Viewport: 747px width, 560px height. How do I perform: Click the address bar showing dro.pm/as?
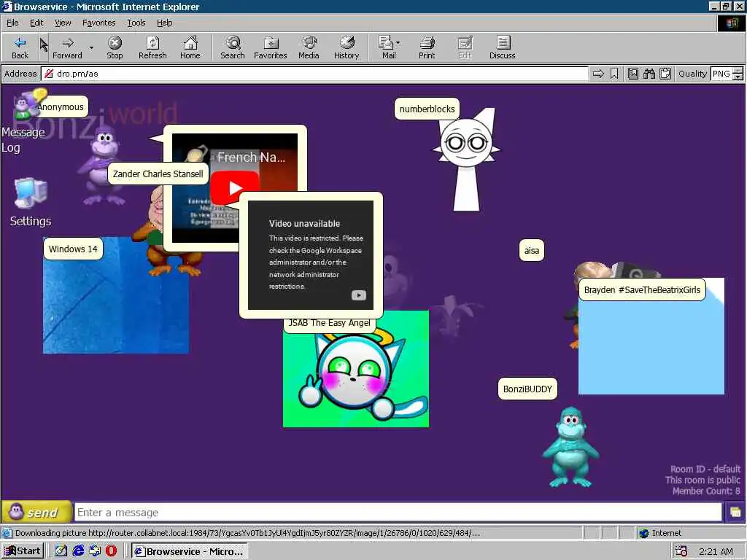point(314,74)
